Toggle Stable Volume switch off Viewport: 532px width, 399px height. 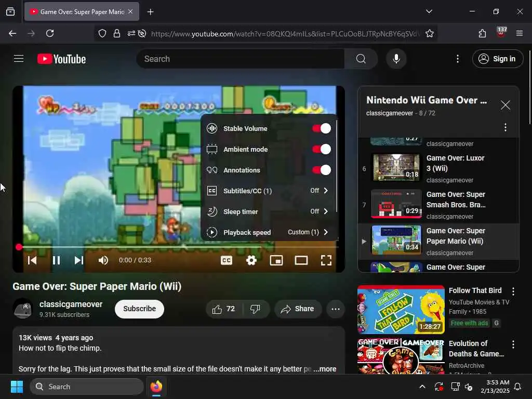coord(321,128)
